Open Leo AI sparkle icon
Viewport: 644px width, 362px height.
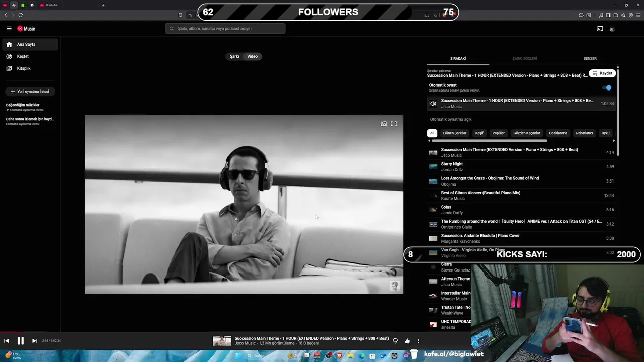(623, 15)
